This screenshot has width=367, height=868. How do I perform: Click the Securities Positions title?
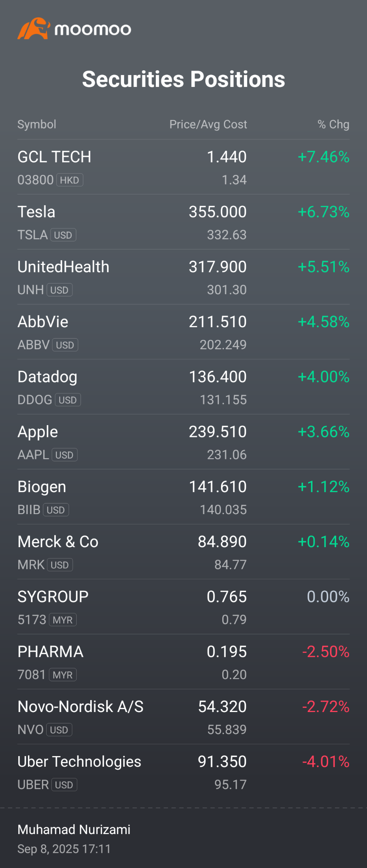pos(184,79)
